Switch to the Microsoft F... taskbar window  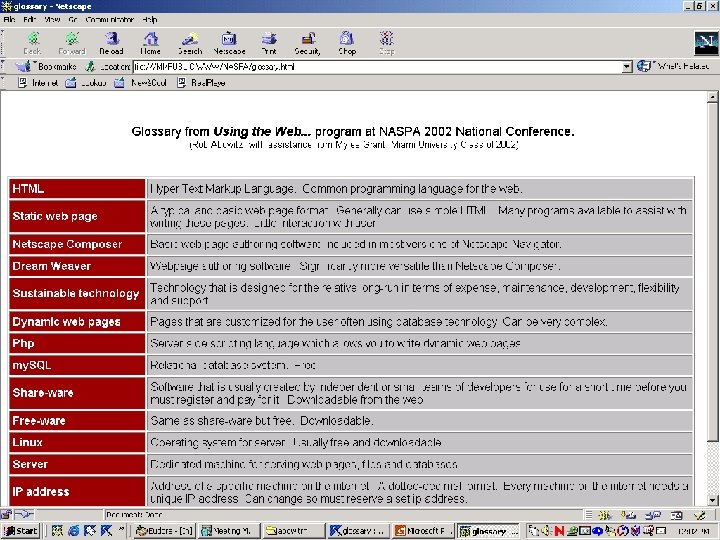423,531
